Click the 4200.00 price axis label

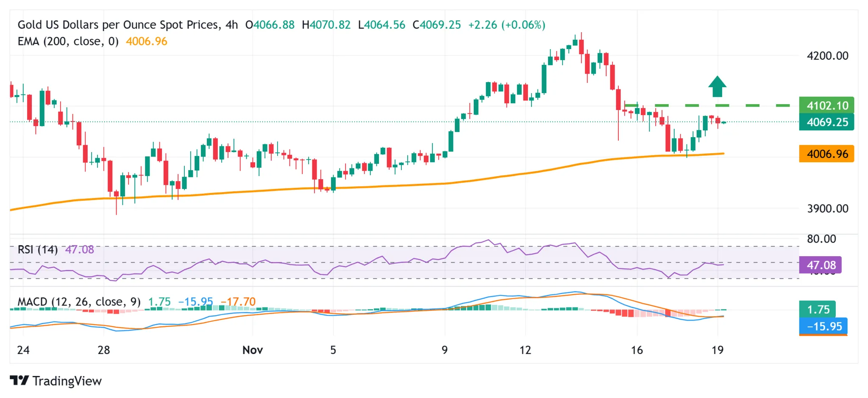pos(827,56)
